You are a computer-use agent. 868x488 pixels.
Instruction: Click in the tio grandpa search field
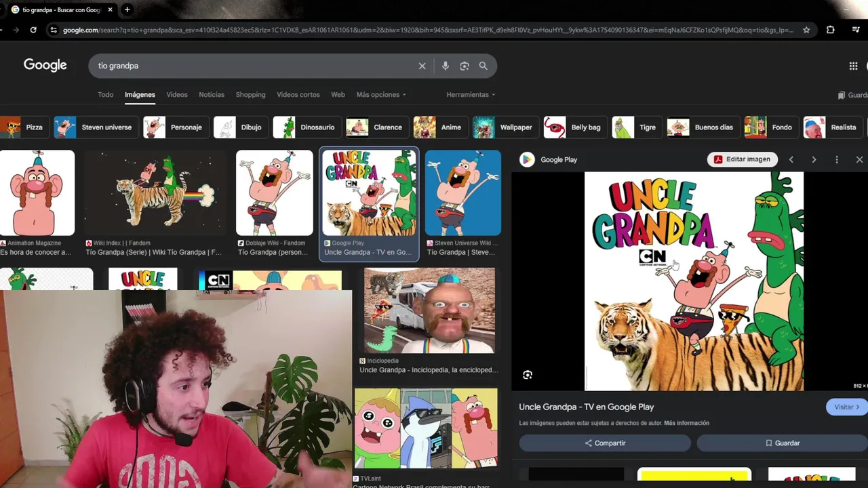tap(254, 66)
